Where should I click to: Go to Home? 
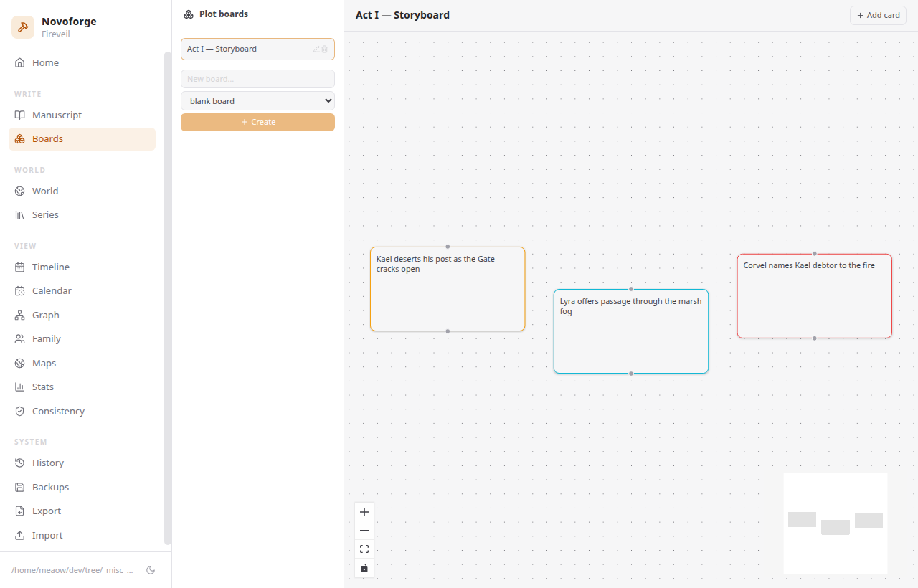click(x=82, y=63)
